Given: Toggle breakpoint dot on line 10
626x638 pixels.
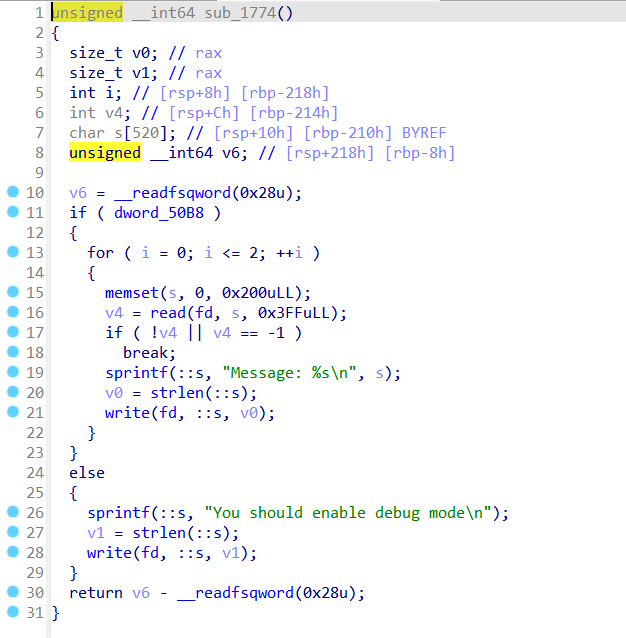Looking at the screenshot, I should tap(13, 191).
